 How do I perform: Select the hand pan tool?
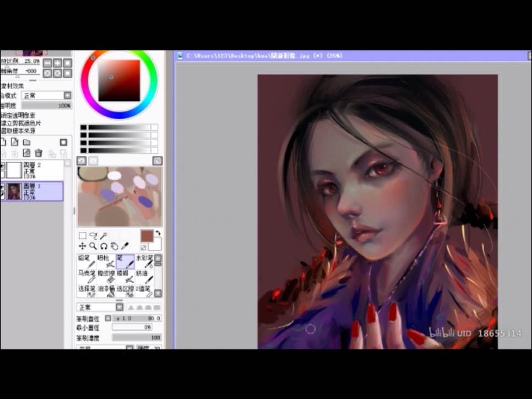115,246
